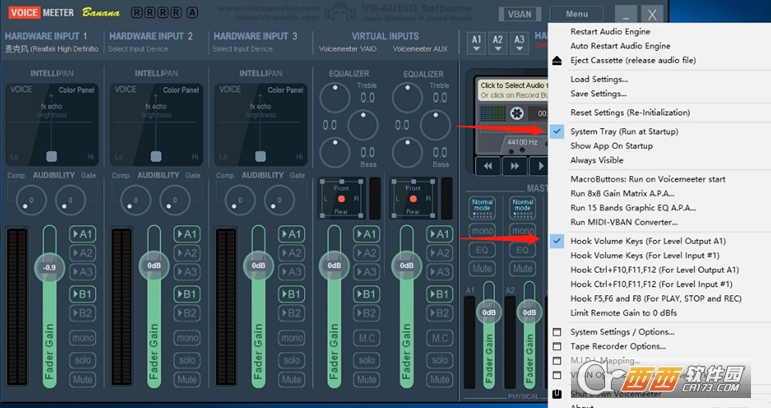Select Load Settings... from menu
The image size is (771, 408).
(x=599, y=79)
